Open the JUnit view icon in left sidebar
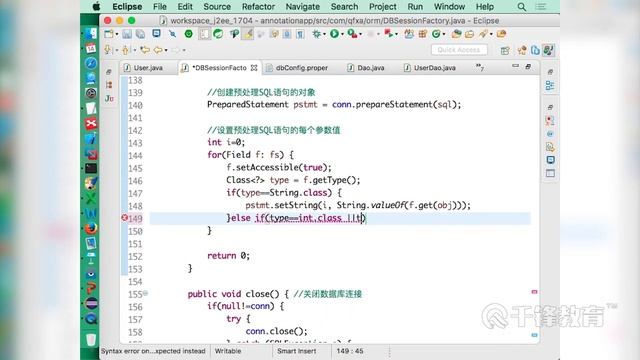The width and height of the screenshot is (640, 360). coord(109,98)
